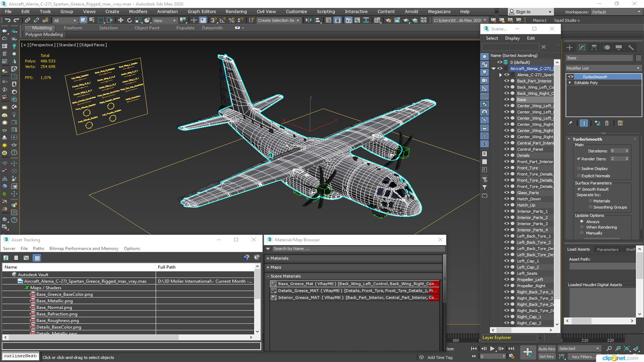Viewport: 644px width, 362px height.
Task: Enable Explicit Normals checkbox
Action: [579, 176]
